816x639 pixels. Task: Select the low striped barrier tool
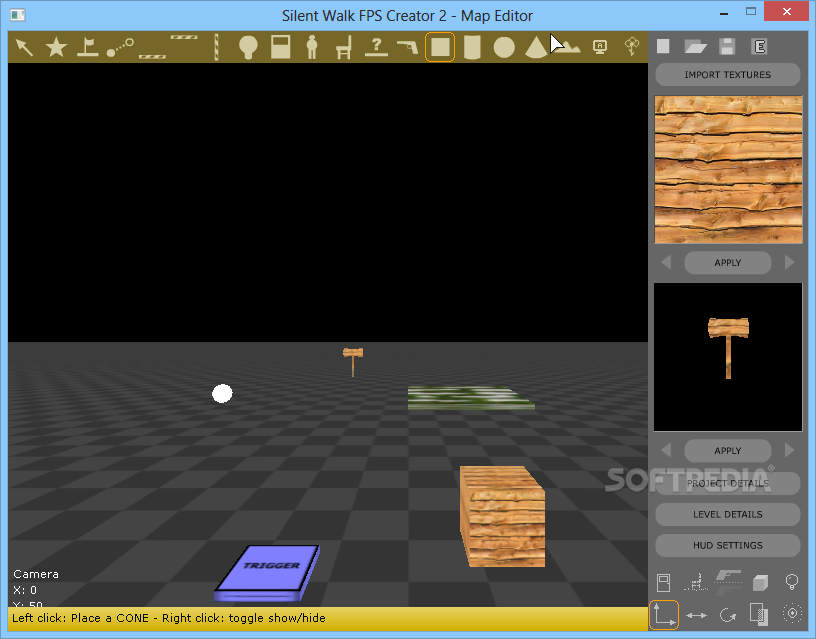pyautogui.click(x=152, y=56)
